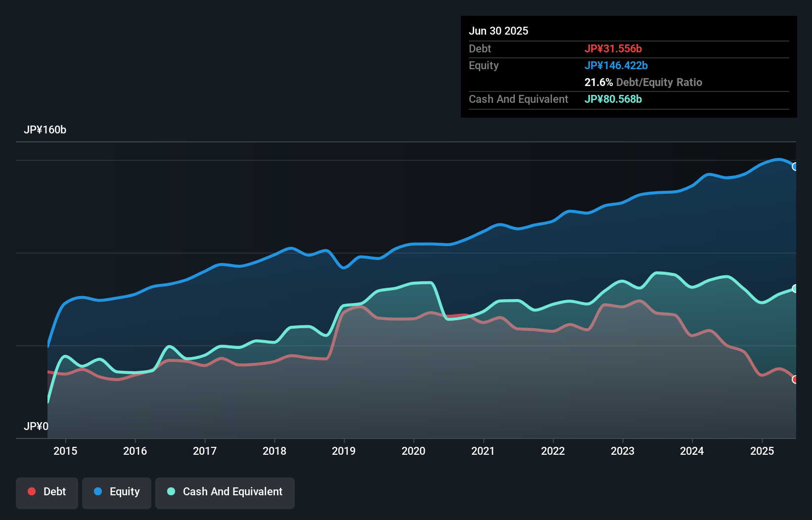The width and height of the screenshot is (812, 520).
Task: Toggle the Debt series legend button
Action: click(46, 493)
